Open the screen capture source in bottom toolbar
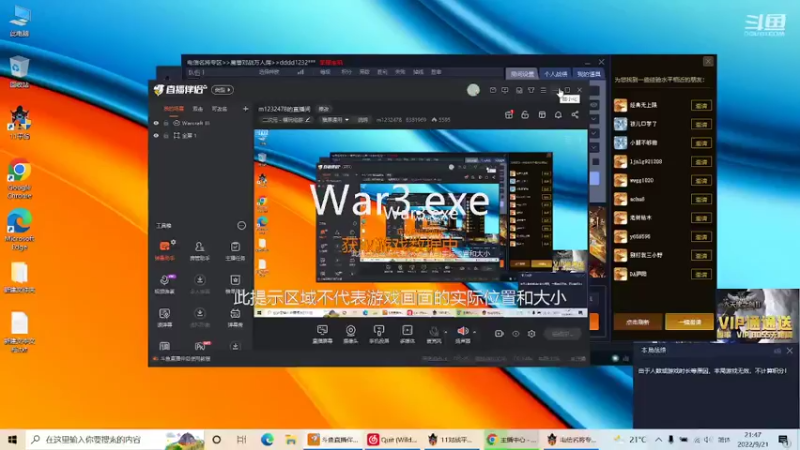 (322, 334)
